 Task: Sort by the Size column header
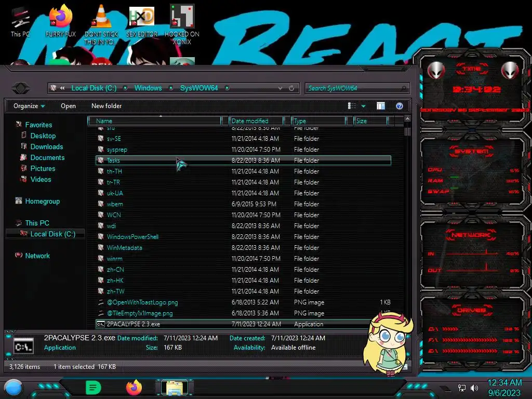tap(370, 121)
